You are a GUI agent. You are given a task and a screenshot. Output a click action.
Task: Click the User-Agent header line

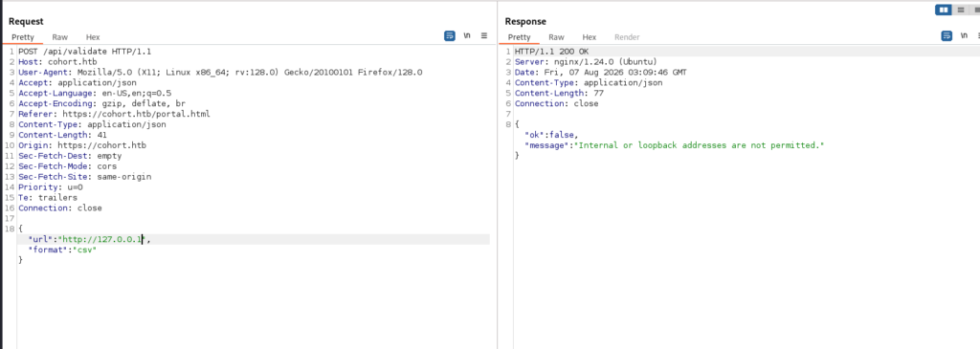(220, 73)
